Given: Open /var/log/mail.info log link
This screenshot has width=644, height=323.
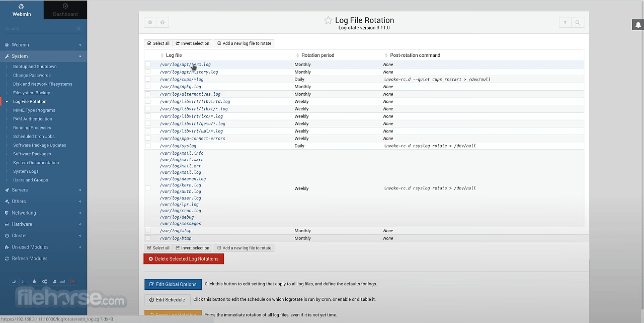Looking at the screenshot, I should [x=182, y=153].
